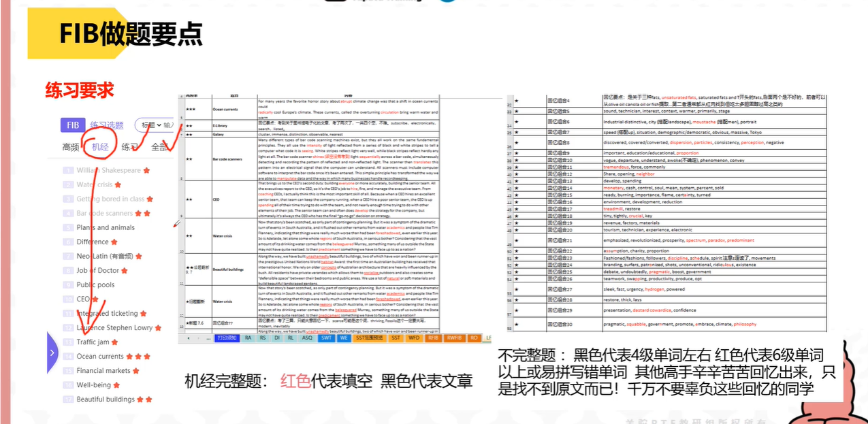The height and width of the screenshot is (424, 868).
Task: Open Public pools question
Action: [95, 285]
